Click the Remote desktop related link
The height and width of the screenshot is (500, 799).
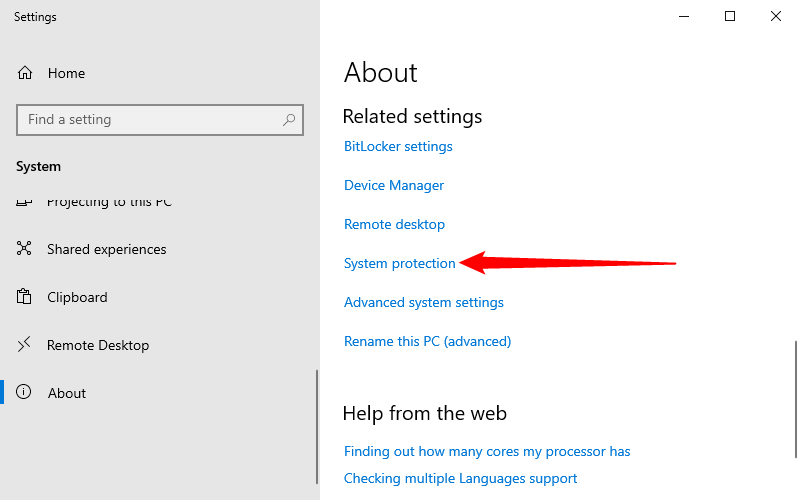pyautogui.click(x=394, y=224)
